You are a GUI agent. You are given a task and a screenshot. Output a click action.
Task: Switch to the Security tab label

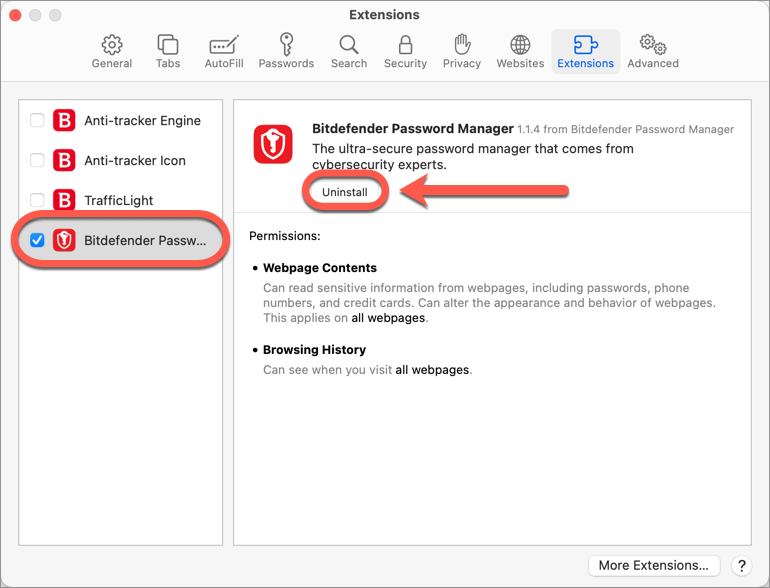click(405, 63)
